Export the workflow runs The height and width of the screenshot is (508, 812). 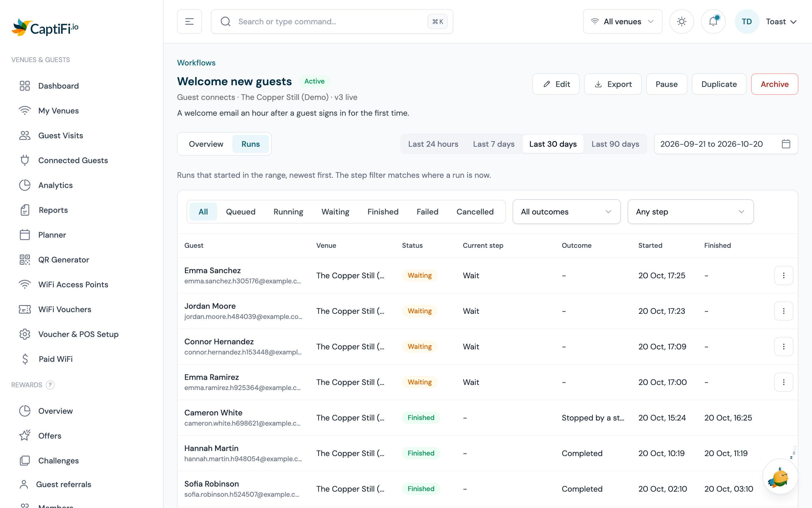pyautogui.click(x=613, y=84)
